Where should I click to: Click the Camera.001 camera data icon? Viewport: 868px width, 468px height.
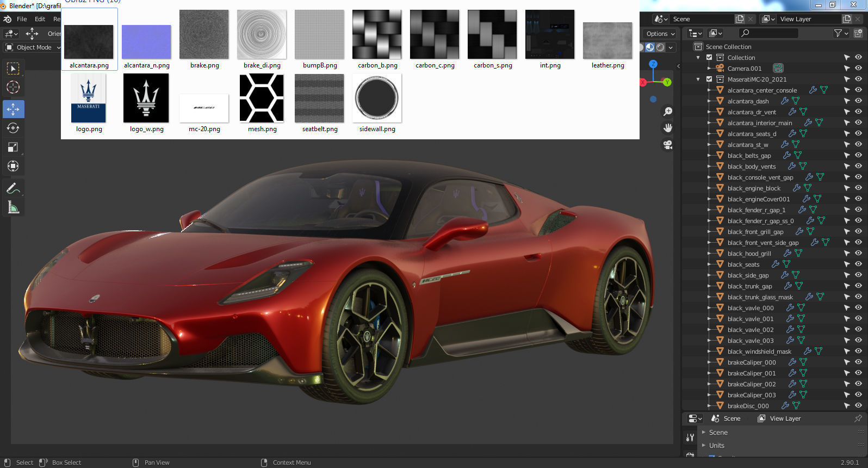(778, 69)
